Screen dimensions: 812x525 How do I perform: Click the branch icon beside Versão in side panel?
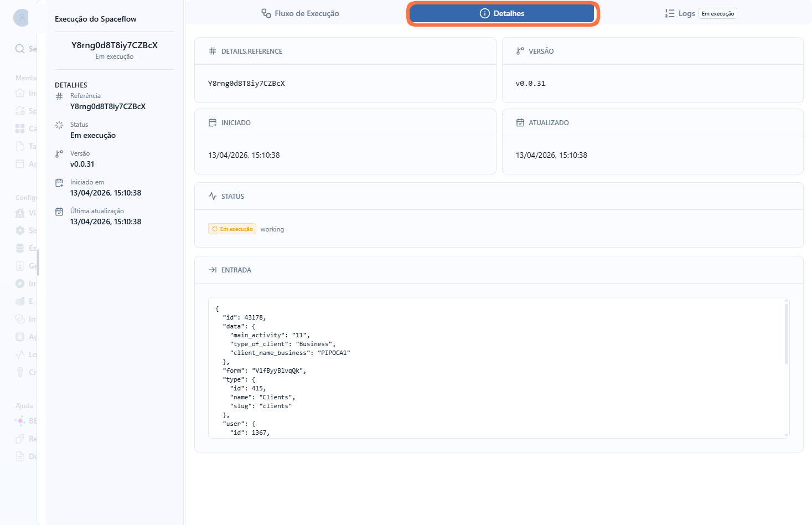[x=59, y=154]
